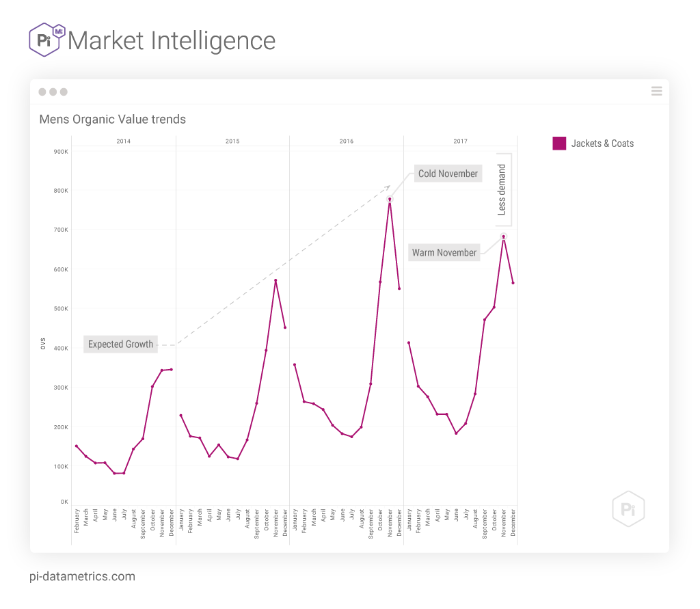Click the Less demand vertical label

tap(502, 190)
